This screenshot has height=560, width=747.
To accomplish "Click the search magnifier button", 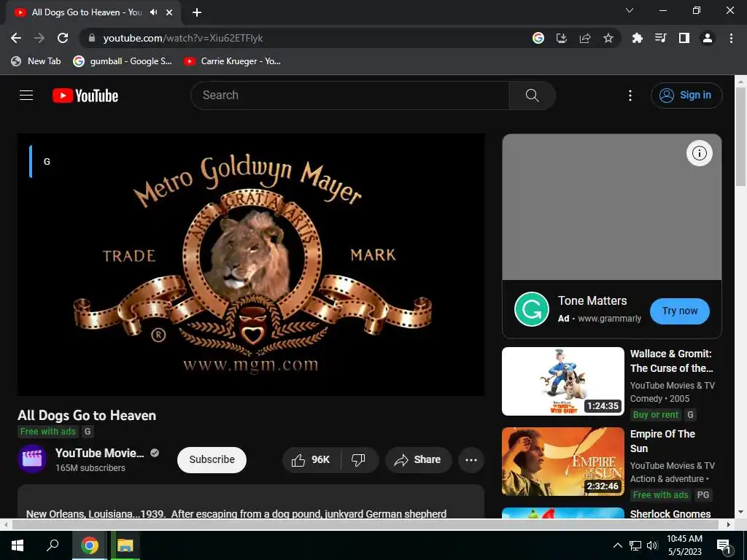I will (x=532, y=96).
